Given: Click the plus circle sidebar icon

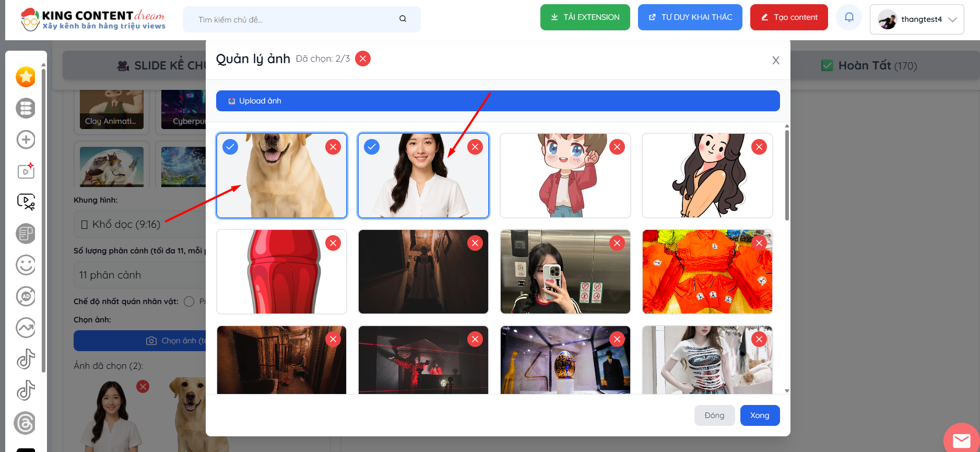Looking at the screenshot, I should [x=26, y=140].
